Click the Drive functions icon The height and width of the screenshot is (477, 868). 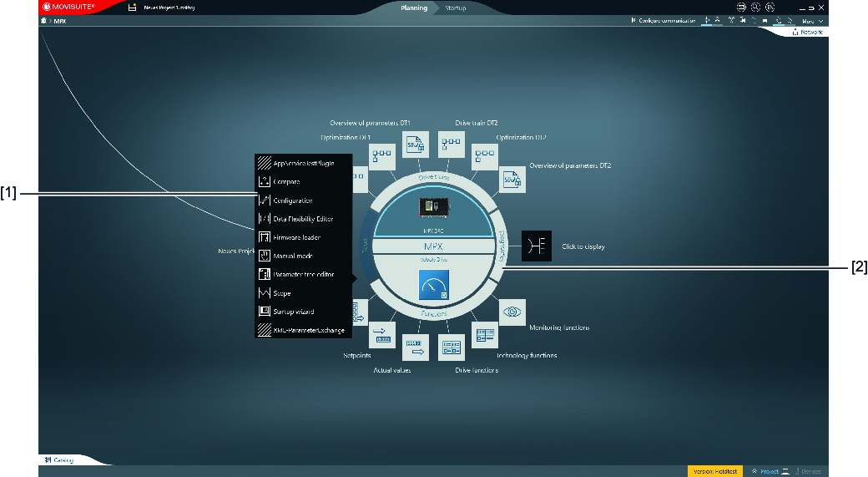(451, 347)
